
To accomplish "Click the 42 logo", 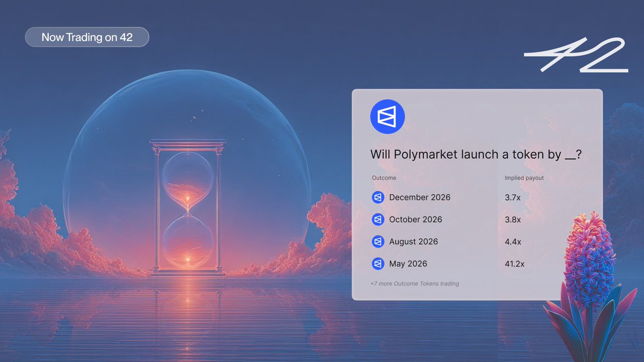I will point(575,55).
